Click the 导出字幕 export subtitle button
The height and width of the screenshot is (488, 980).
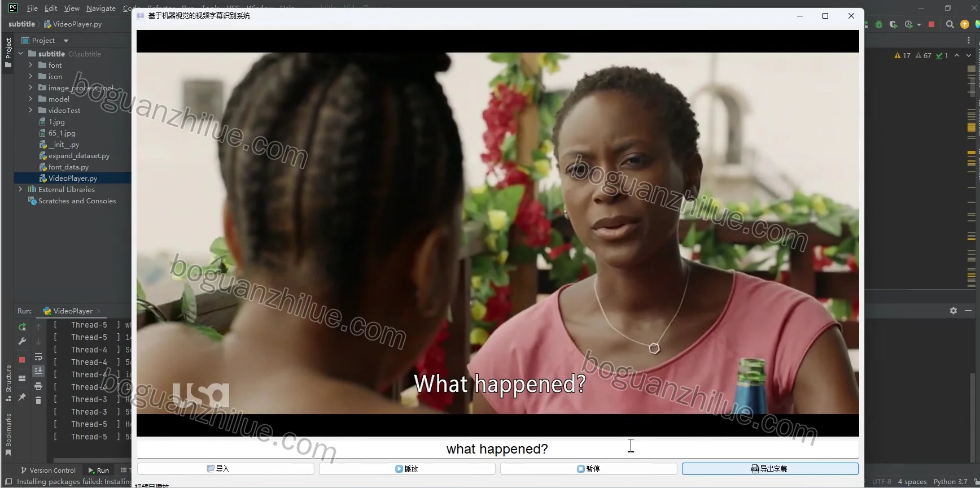[x=770, y=469]
